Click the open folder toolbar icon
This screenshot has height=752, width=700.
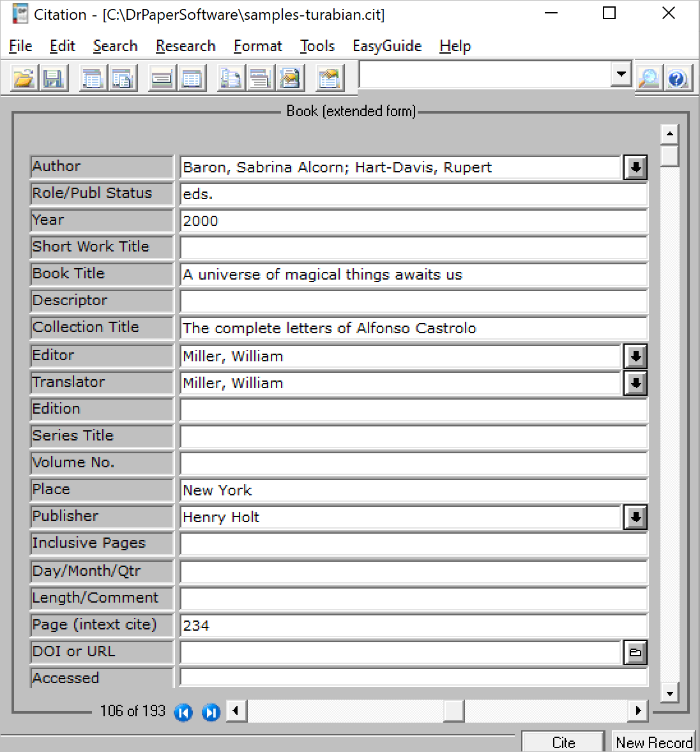pos(24,79)
